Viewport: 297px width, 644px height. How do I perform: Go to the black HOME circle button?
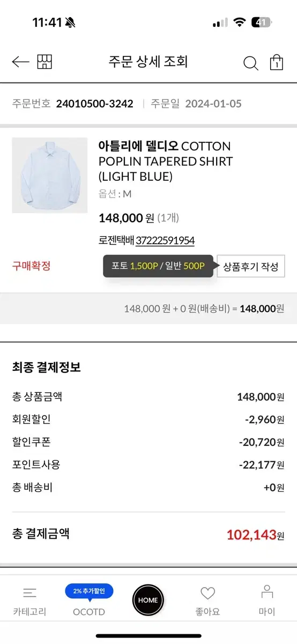pos(148,600)
